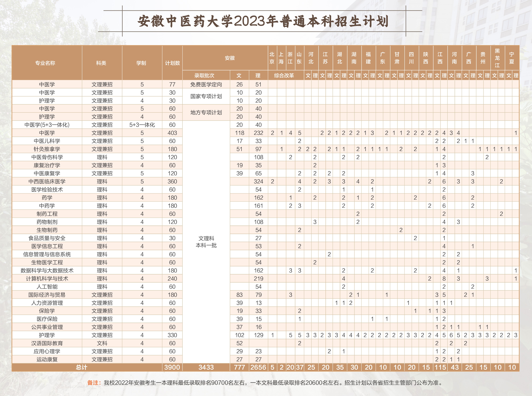Select the 医学检验技术 major name
The width and height of the screenshot is (532, 396).
[47, 190]
